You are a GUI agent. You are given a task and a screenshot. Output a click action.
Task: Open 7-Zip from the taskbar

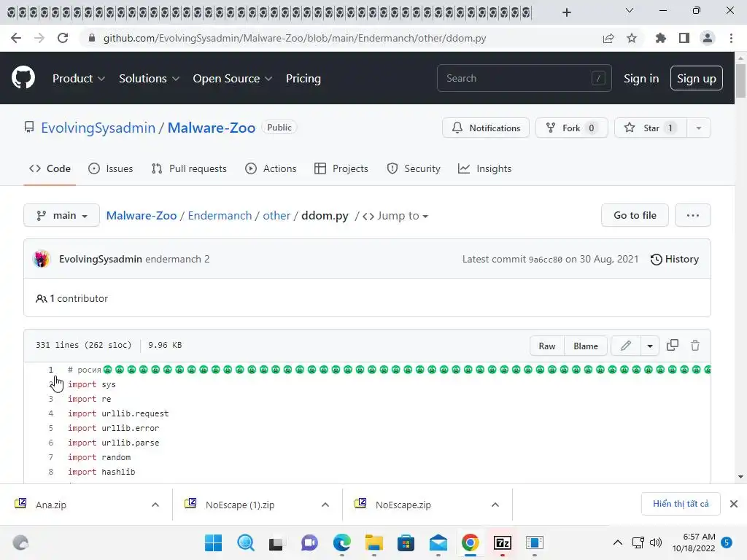[503, 542]
